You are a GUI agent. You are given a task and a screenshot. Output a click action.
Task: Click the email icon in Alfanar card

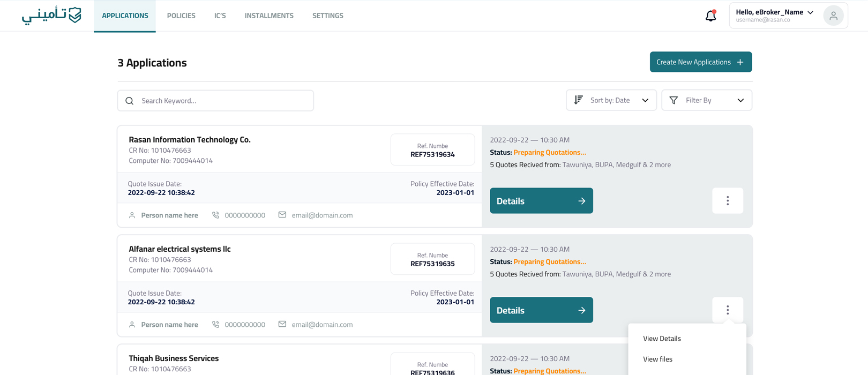pyautogui.click(x=282, y=324)
